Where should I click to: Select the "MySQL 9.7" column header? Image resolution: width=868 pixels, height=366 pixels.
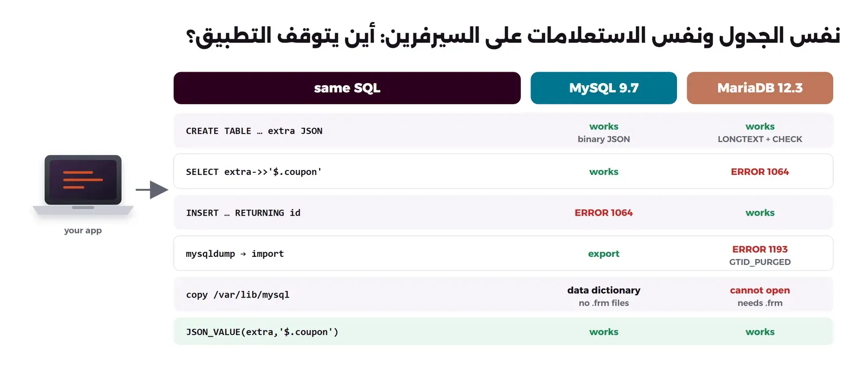(x=604, y=88)
